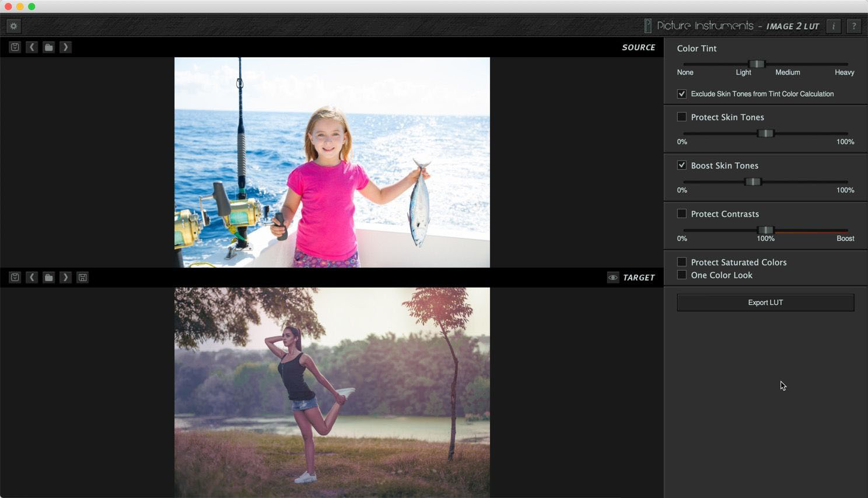
Task: Enable Protect Skin Tones checkbox
Action: click(x=681, y=117)
